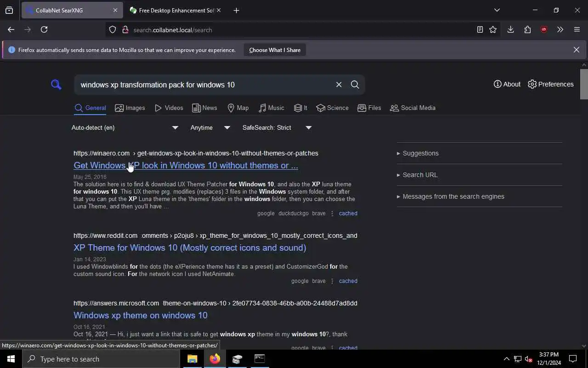Switch to CollabNet SearXNG tab

click(72, 10)
